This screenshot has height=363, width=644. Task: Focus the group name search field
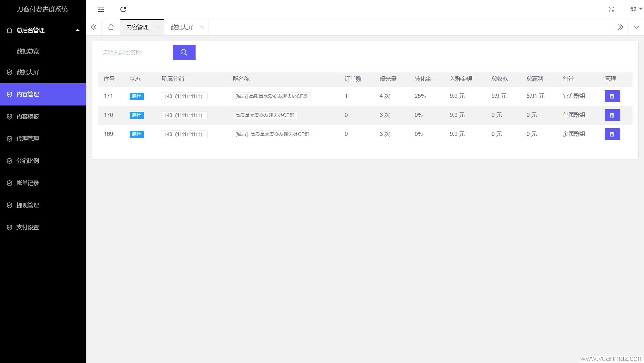134,53
